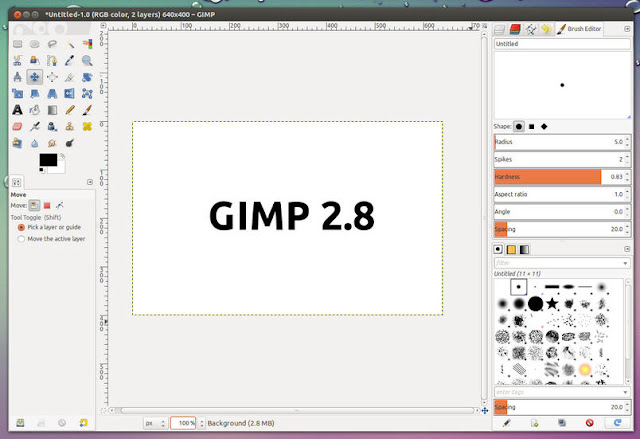This screenshot has height=439, width=640.
Task: Select the Dodge/Burn tool
Action: tap(70, 143)
